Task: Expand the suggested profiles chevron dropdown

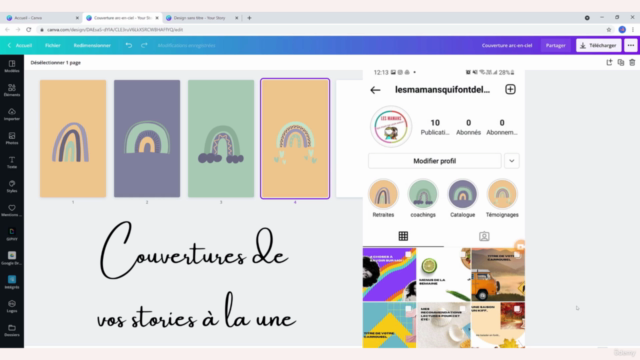Action: [511, 161]
